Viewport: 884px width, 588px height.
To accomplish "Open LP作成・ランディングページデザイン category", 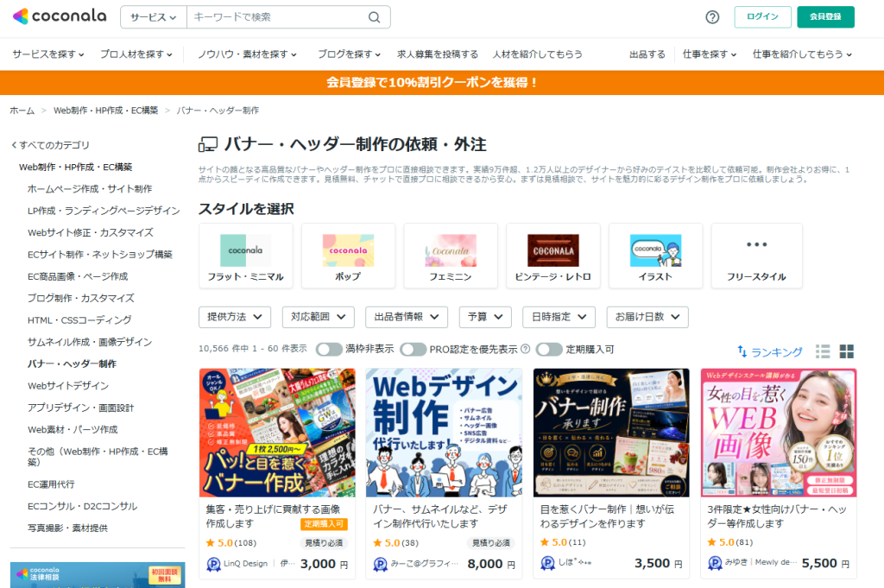I will tap(104, 211).
